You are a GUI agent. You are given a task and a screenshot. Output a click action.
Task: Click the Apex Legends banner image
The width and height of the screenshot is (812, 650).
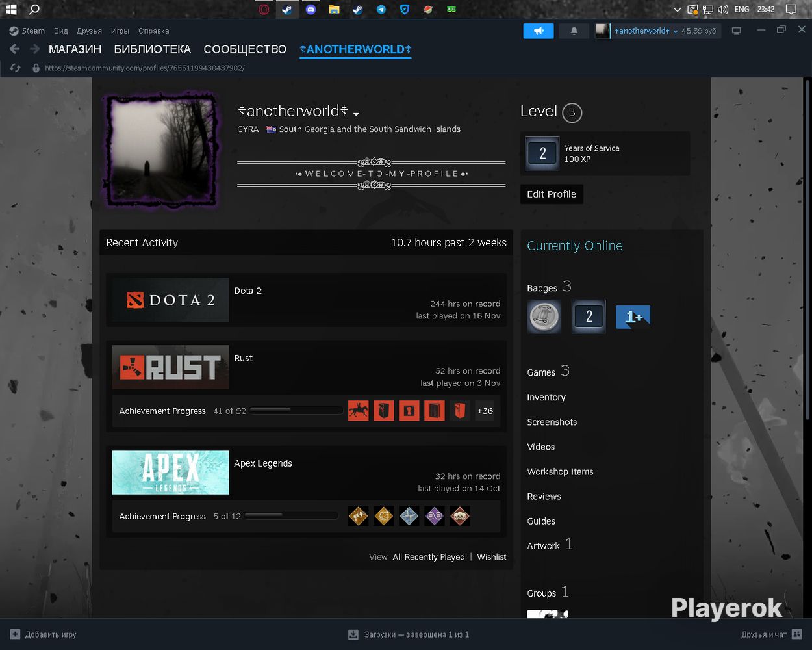pos(170,473)
